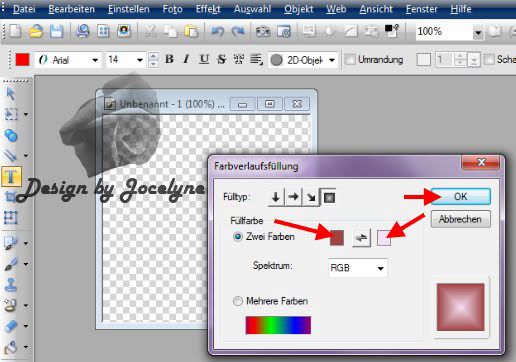Select the horizontal right-arrow fill type
The width and height of the screenshot is (516, 362).
click(293, 197)
